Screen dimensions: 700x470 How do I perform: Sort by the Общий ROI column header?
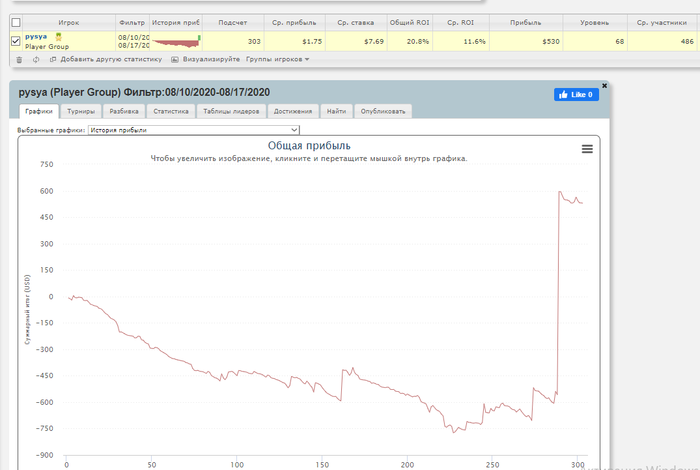pos(409,22)
